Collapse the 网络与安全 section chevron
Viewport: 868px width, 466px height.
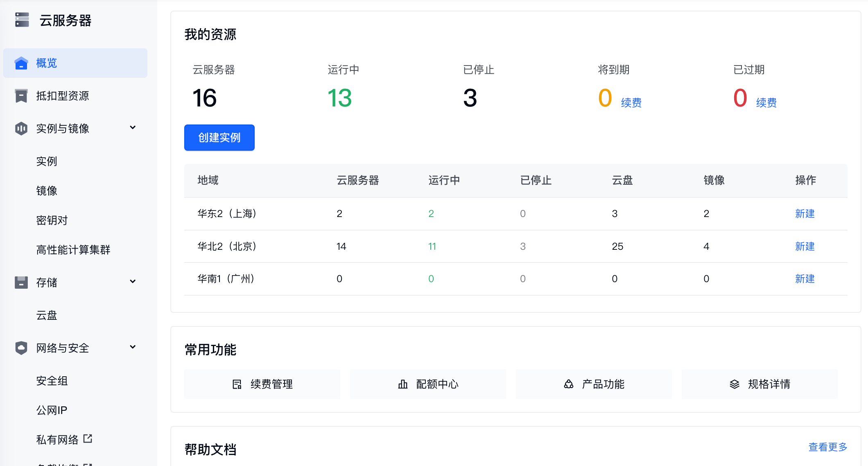(133, 347)
